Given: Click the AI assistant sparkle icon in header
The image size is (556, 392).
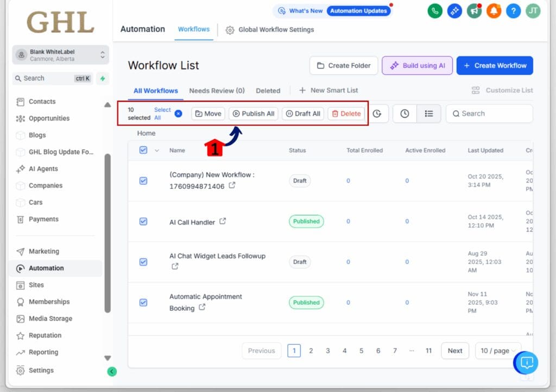Looking at the screenshot, I should [454, 11].
